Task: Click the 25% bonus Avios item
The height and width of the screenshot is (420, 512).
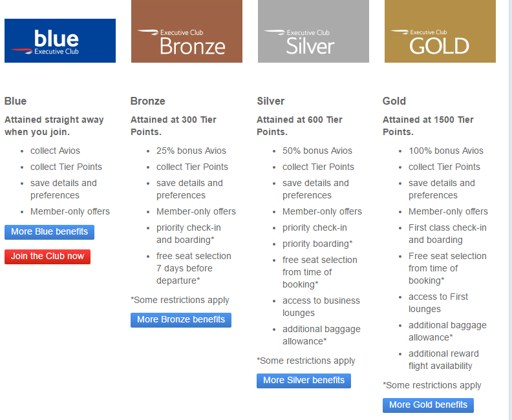Action: (x=191, y=151)
